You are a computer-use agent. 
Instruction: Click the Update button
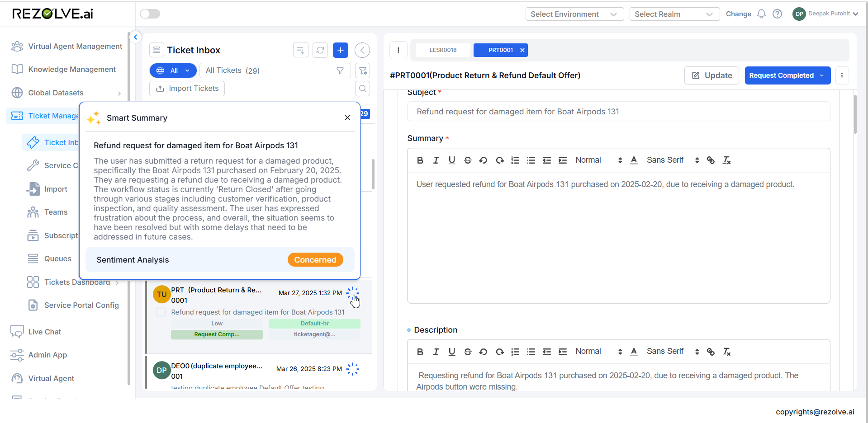pyautogui.click(x=711, y=75)
